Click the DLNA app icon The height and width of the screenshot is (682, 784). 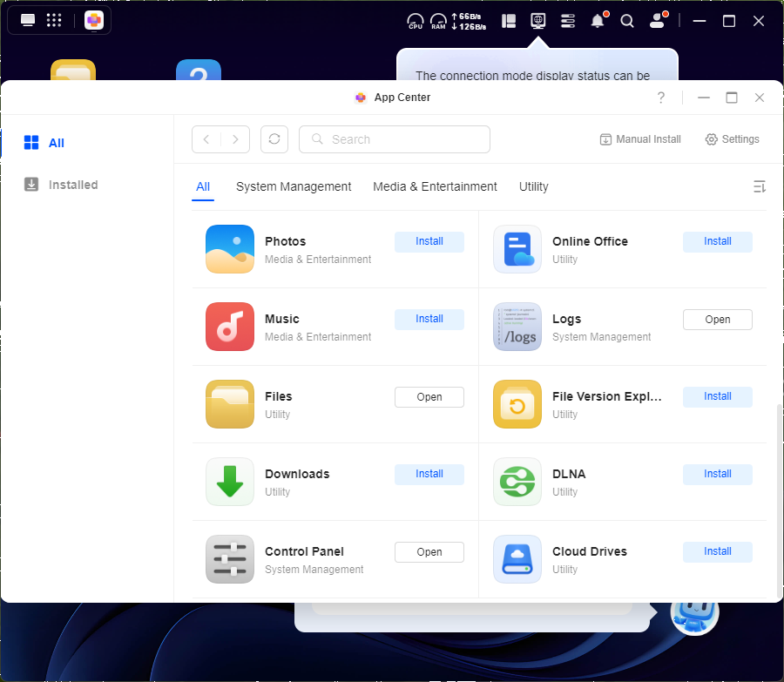coord(517,482)
